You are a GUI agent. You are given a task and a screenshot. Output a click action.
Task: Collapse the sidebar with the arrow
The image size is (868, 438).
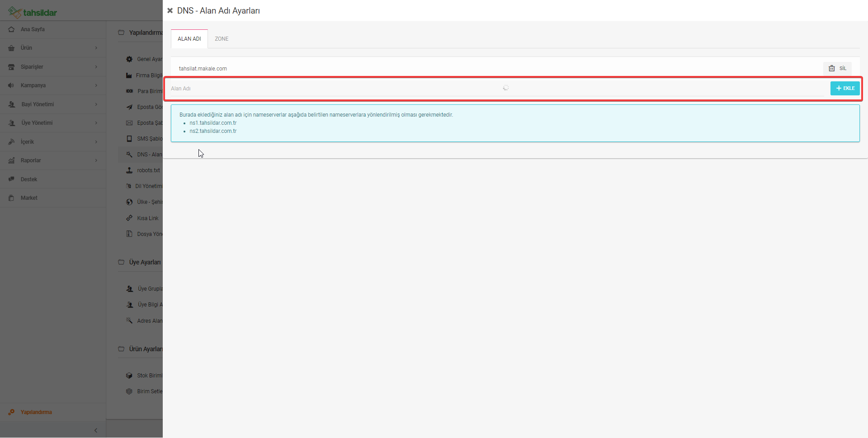(96, 430)
